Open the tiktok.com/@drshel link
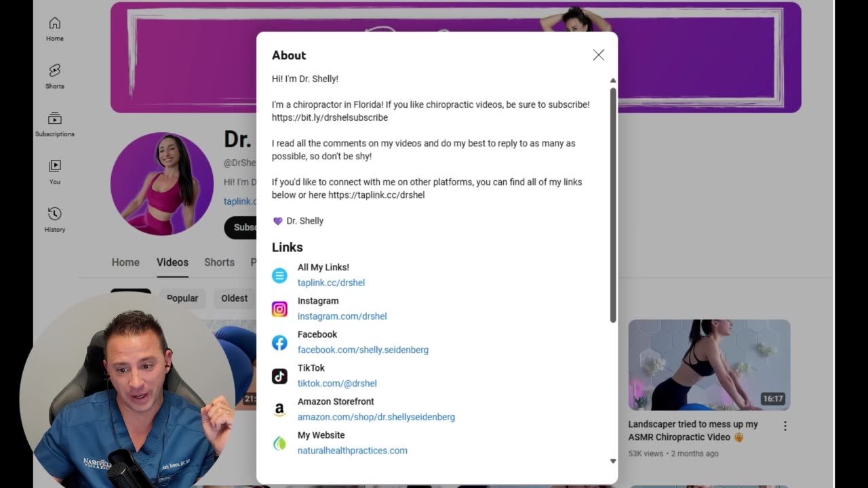The width and height of the screenshot is (868, 488). pos(337,384)
